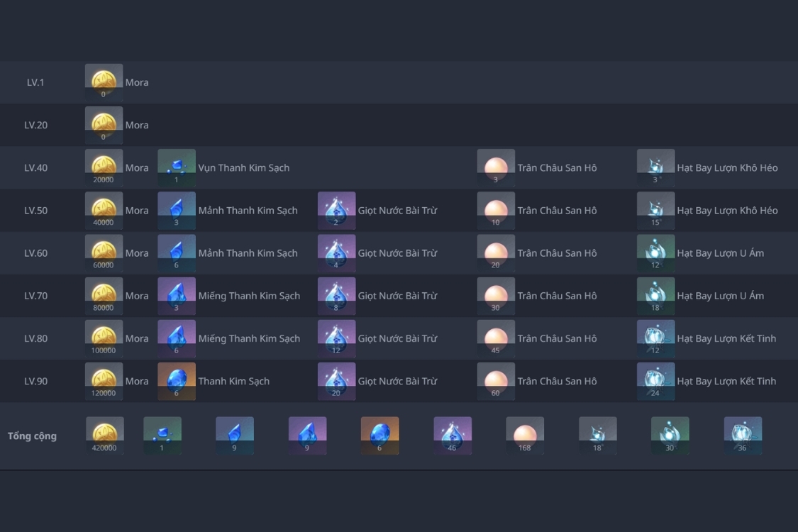Click the LV.80 level label
This screenshot has width=798, height=532.
click(35, 339)
